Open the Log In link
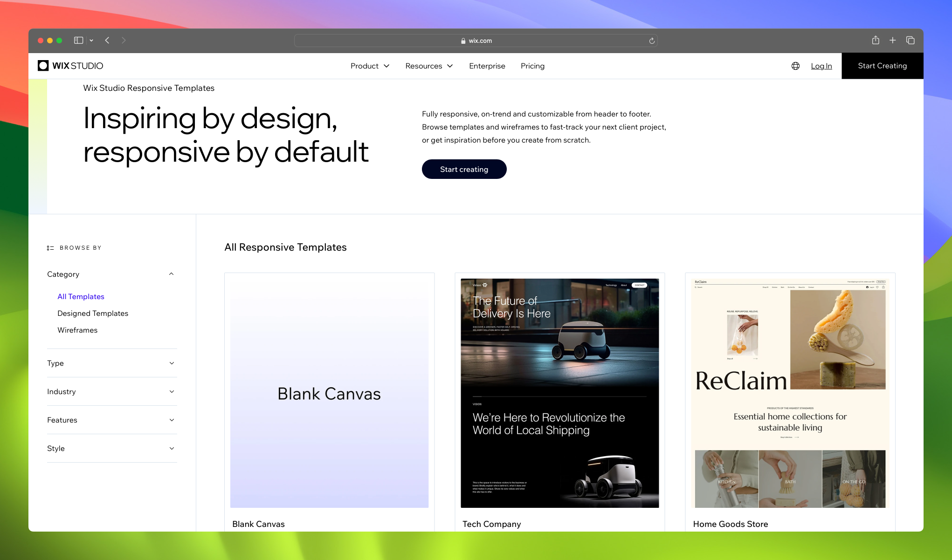952x560 pixels. [821, 66]
